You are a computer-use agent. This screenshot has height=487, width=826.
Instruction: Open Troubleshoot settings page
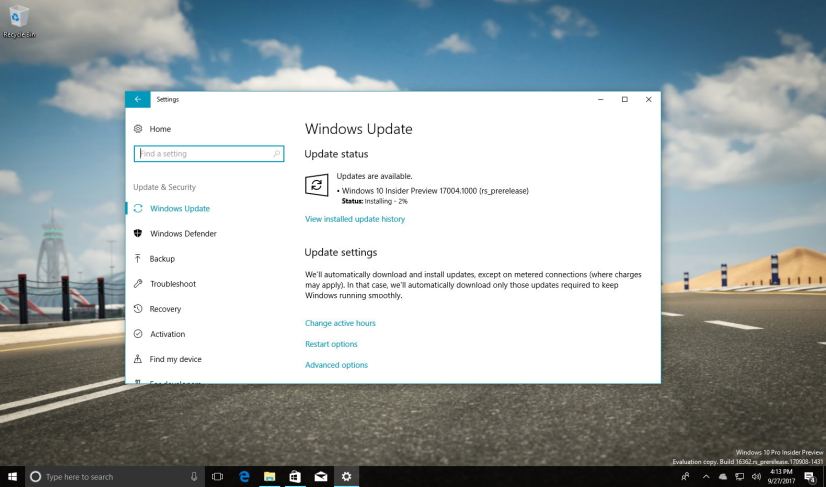(x=173, y=284)
